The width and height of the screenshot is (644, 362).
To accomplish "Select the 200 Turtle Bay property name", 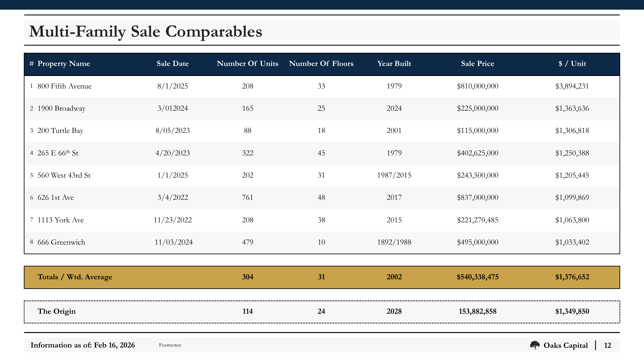I will tap(60, 131).
